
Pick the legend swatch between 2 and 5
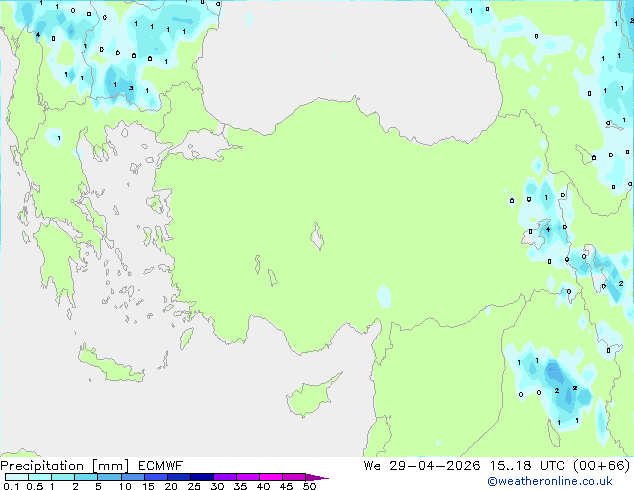[x=86, y=477]
